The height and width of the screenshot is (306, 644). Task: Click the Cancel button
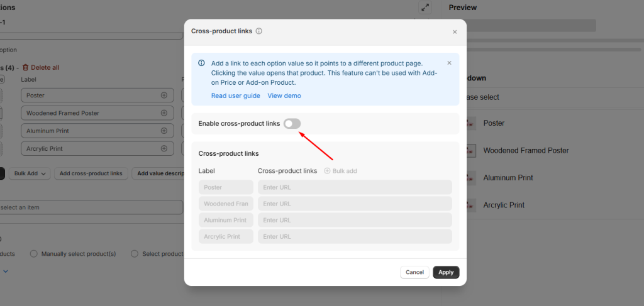pyautogui.click(x=414, y=272)
